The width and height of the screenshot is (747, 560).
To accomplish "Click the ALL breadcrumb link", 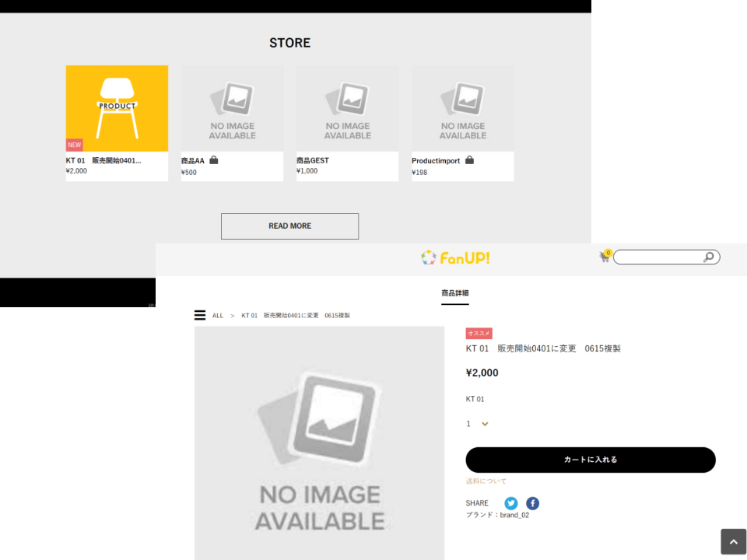I will [218, 316].
